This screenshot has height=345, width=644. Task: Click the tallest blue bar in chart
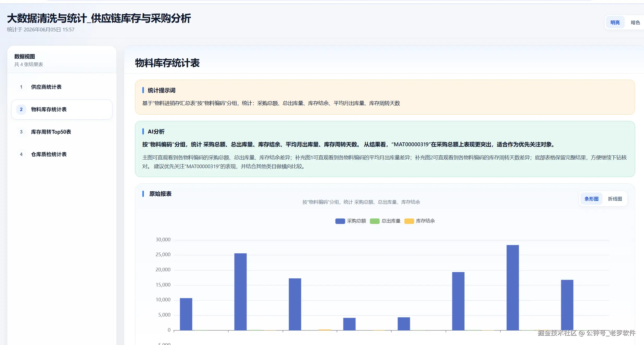tap(513, 288)
